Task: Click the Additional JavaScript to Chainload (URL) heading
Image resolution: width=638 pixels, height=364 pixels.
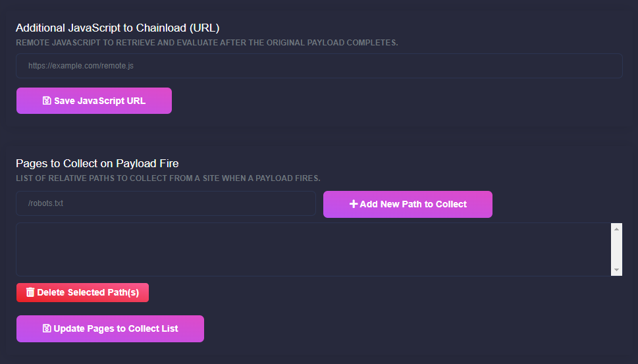Action: pyautogui.click(x=117, y=28)
